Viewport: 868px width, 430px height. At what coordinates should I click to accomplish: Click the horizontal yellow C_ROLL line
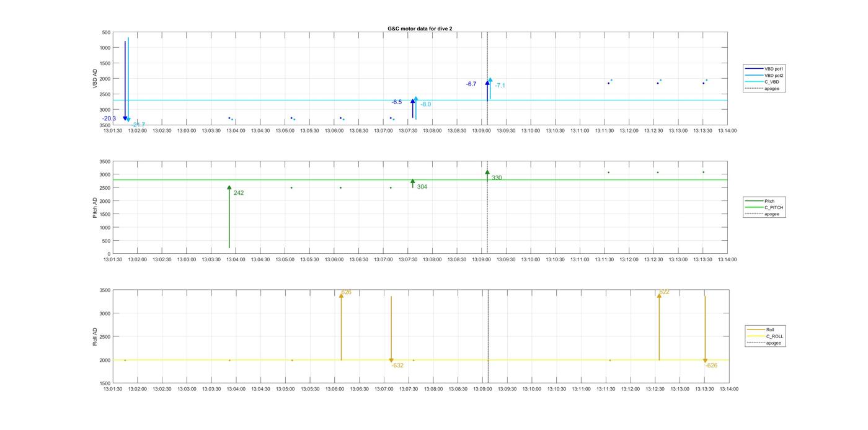click(x=420, y=360)
